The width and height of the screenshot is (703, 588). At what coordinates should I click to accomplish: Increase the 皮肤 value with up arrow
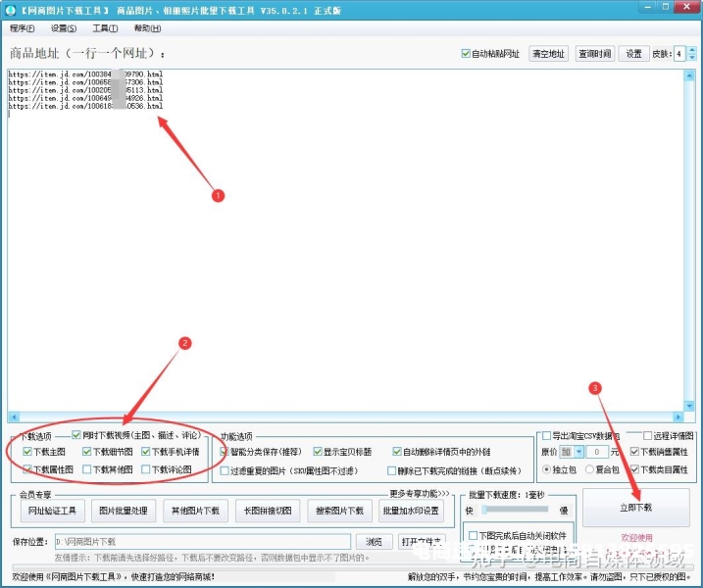[x=692, y=50]
